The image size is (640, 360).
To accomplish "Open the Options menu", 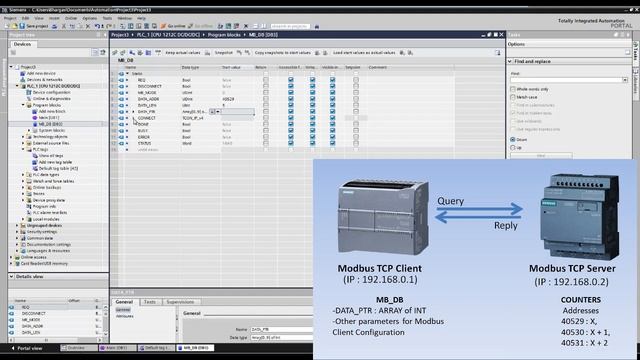I will click(90, 18).
